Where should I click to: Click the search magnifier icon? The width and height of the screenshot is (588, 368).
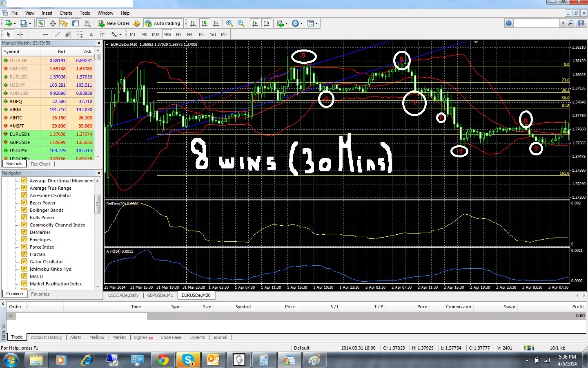571,23
